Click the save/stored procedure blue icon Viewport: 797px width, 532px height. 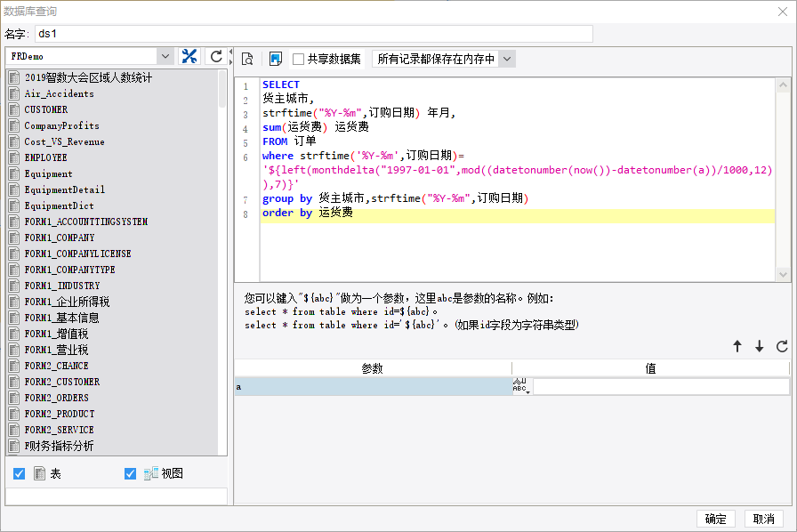pos(276,59)
